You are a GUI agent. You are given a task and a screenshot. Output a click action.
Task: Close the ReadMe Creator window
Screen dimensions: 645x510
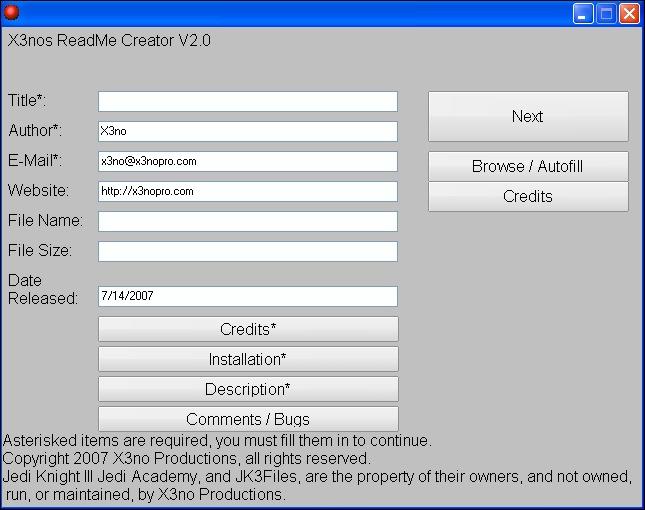(629, 13)
